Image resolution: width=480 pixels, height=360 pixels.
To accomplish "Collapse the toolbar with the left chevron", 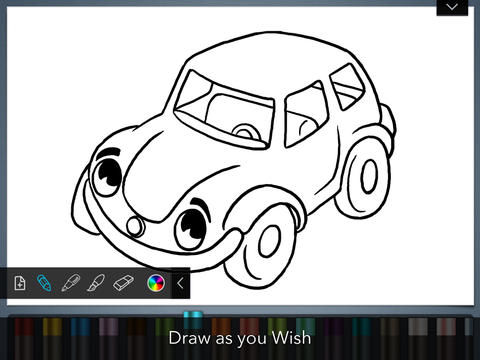I will tap(180, 283).
